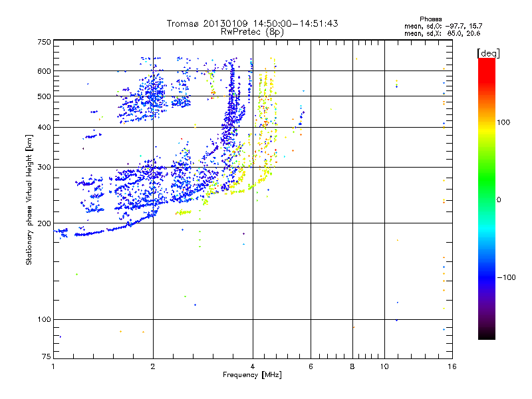The width and height of the screenshot is (532, 399).
Task: Click the y-axis tick label '750'
Action: pyautogui.click(x=44, y=42)
